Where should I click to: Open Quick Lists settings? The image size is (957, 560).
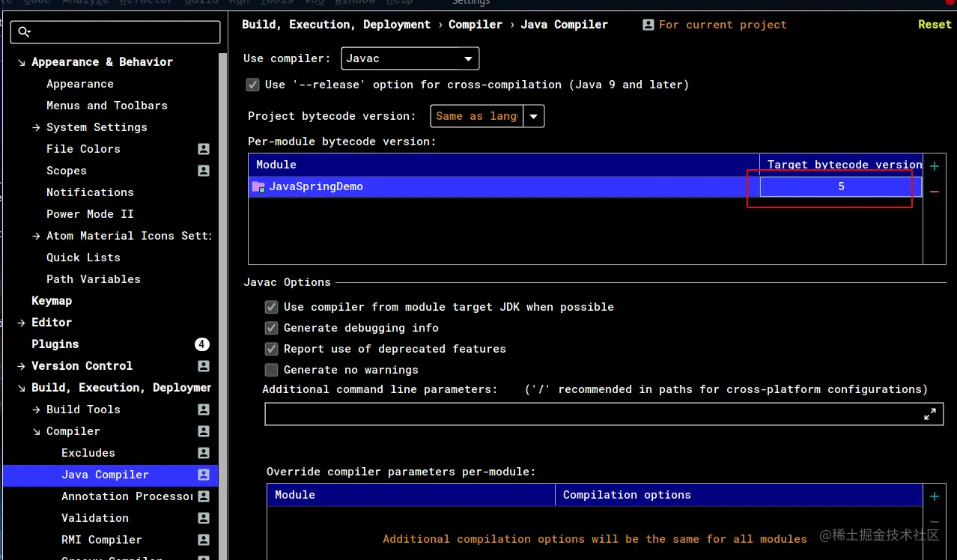pos(83,258)
